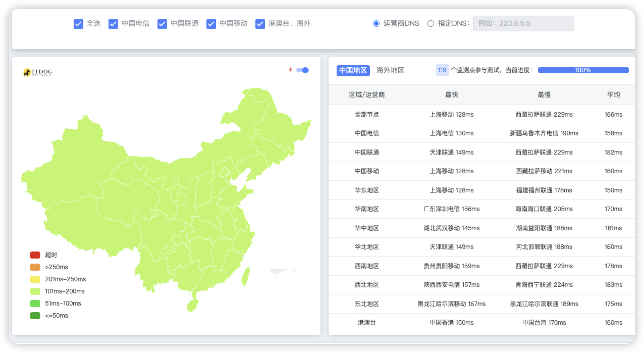
Task: Uncheck the 中国电信 checkbox
Action: [x=113, y=23]
